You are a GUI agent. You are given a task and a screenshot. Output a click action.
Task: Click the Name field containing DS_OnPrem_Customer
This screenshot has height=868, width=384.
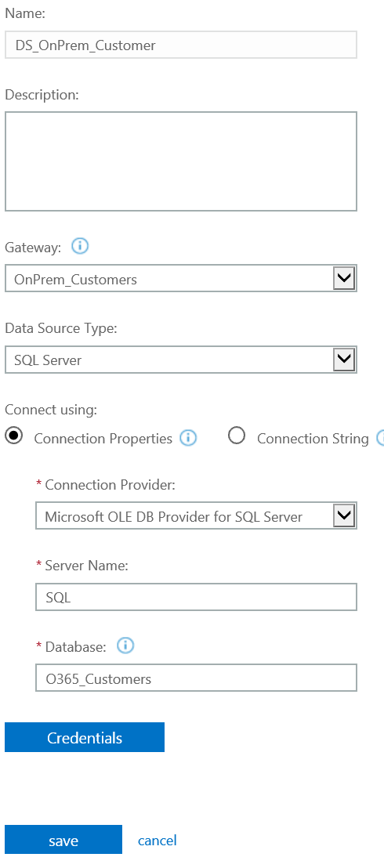point(181,45)
